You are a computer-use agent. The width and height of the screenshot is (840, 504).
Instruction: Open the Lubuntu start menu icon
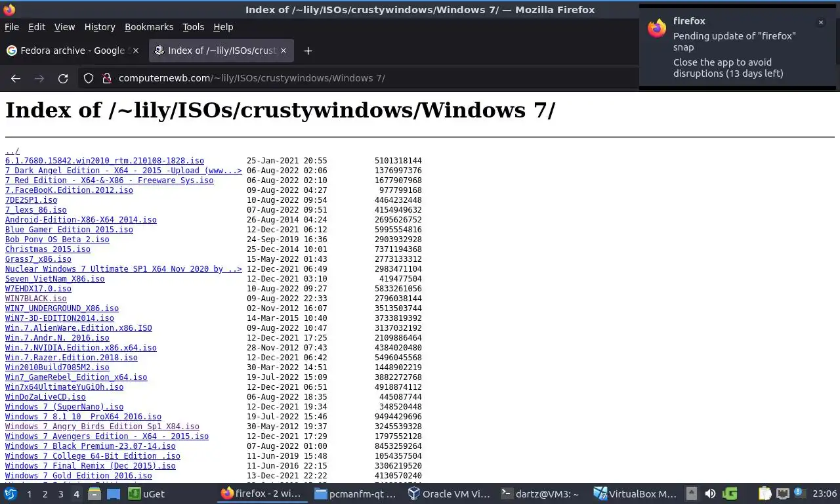tap(10, 493)
